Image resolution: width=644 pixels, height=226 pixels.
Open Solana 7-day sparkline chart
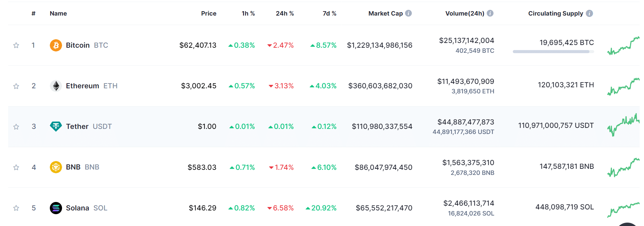pyautogui.click(x=623, y=209)
